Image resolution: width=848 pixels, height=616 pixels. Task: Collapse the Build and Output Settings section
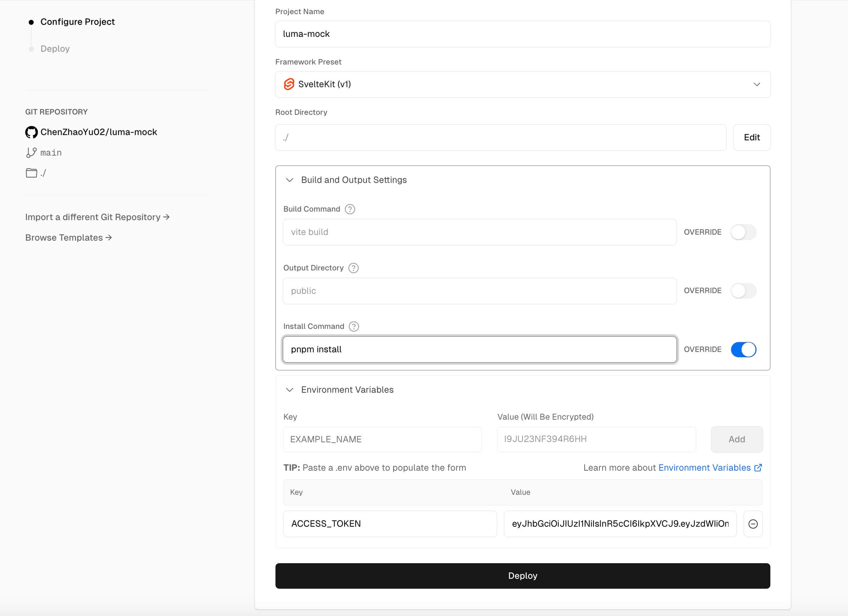(289, 180)
